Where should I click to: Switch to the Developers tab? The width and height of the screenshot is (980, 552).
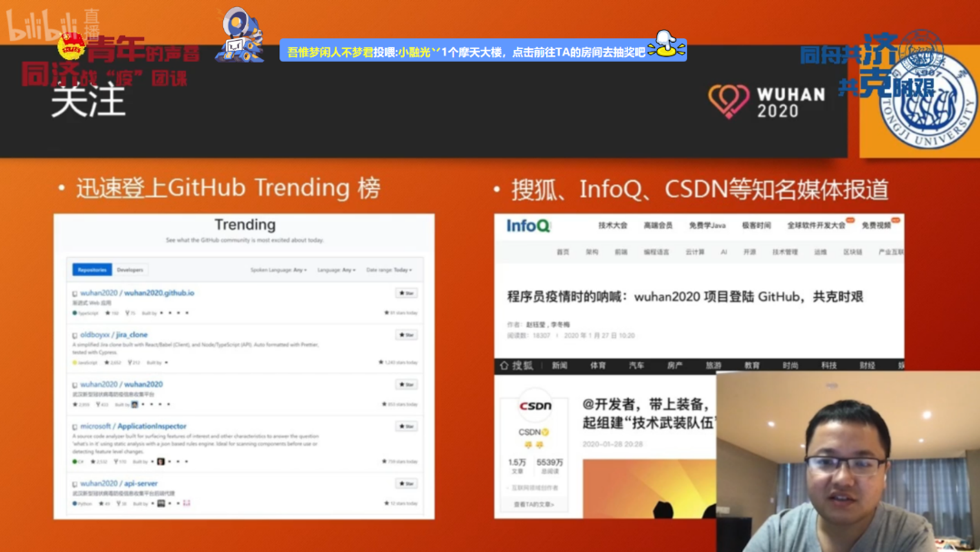(131, 270)
